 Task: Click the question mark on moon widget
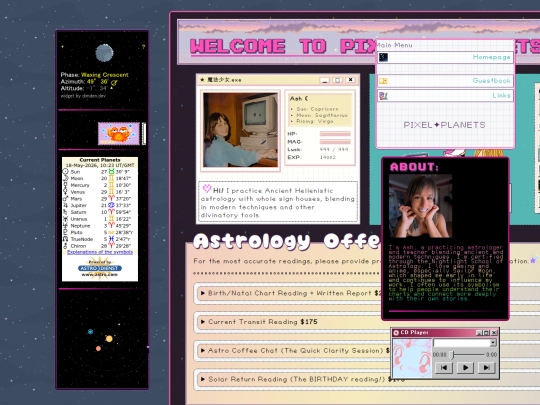[x=143, y=47]
